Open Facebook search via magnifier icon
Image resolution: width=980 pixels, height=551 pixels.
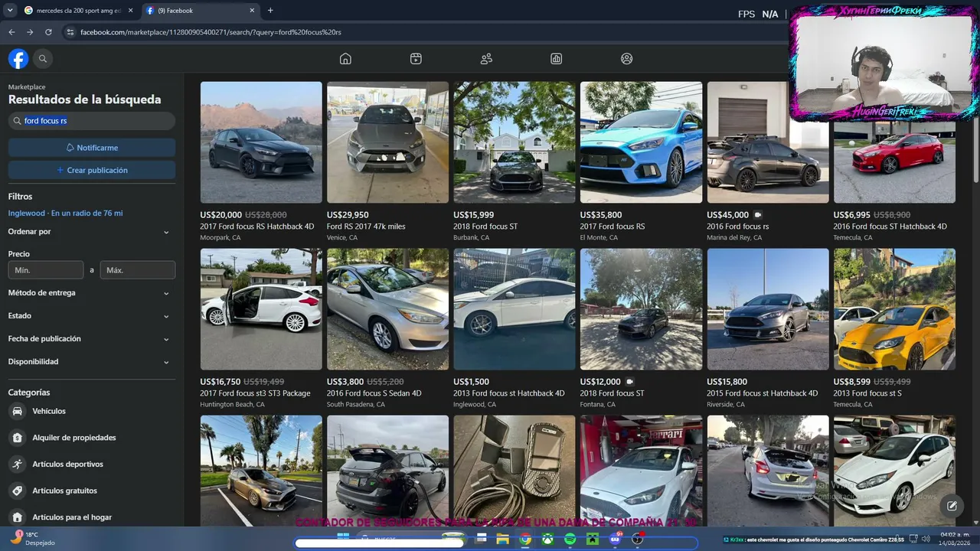pyautogui.click(x=43, y=59)
